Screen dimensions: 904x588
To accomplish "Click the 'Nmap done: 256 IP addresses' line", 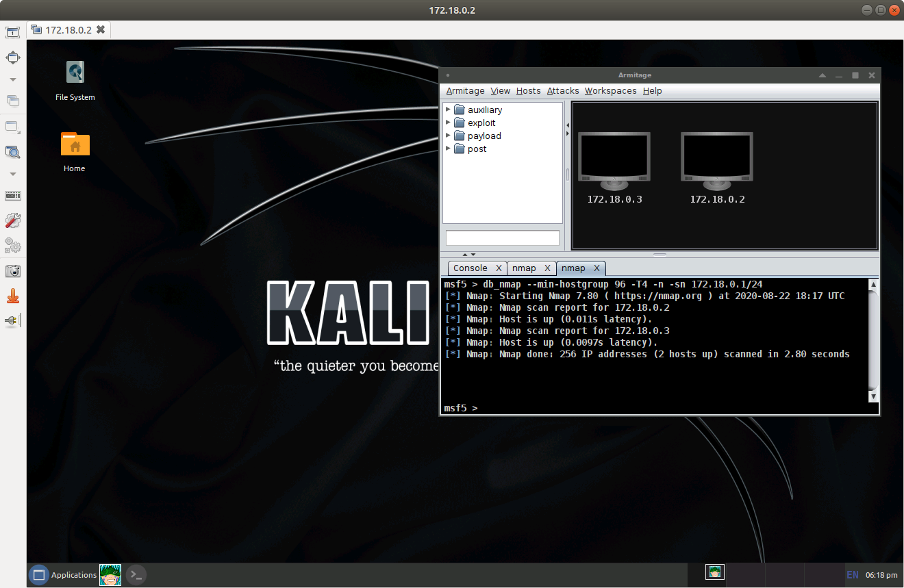I will click(647, 354).
